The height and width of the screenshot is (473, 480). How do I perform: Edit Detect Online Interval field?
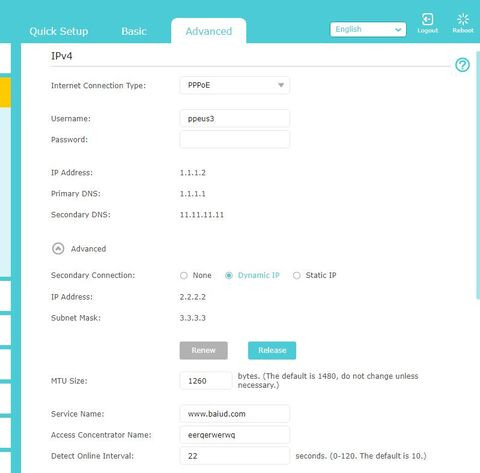(x=235, y=456)
